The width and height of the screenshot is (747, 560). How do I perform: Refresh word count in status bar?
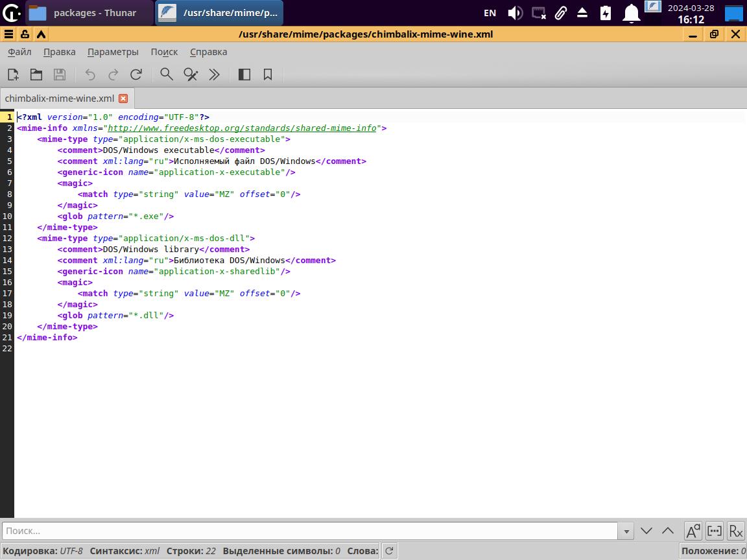389,551
